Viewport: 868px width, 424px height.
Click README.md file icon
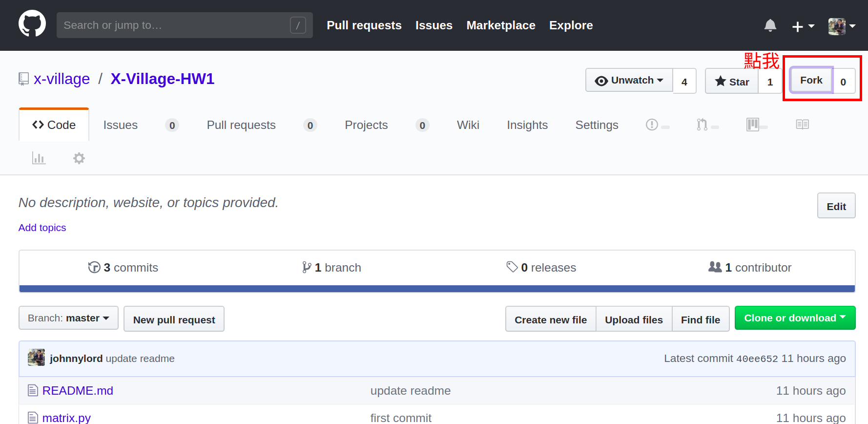[33, 390]
